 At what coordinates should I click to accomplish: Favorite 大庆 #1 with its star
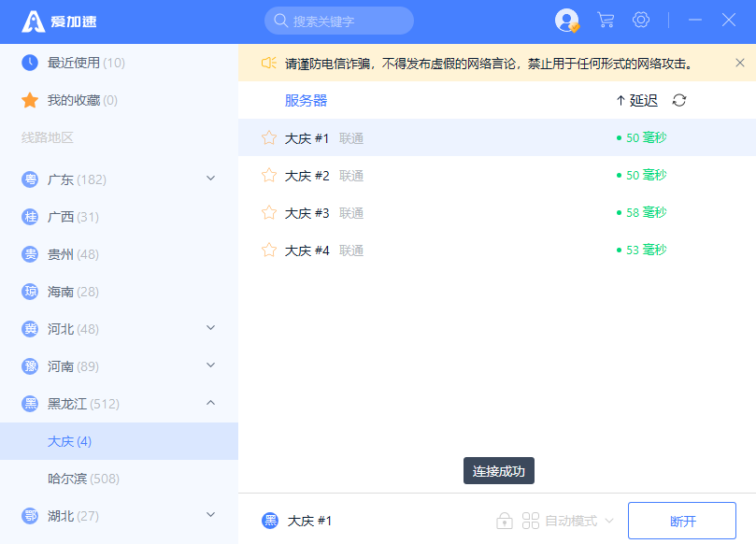269,138
